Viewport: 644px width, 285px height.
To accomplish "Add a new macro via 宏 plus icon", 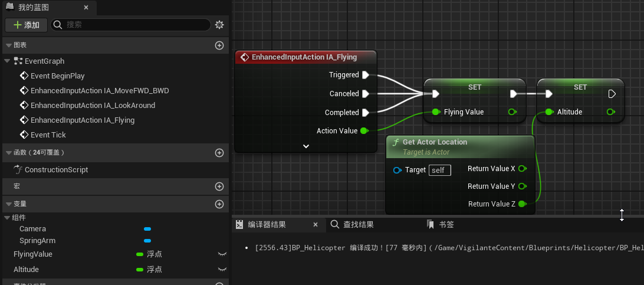I will [x=219, y=186].
